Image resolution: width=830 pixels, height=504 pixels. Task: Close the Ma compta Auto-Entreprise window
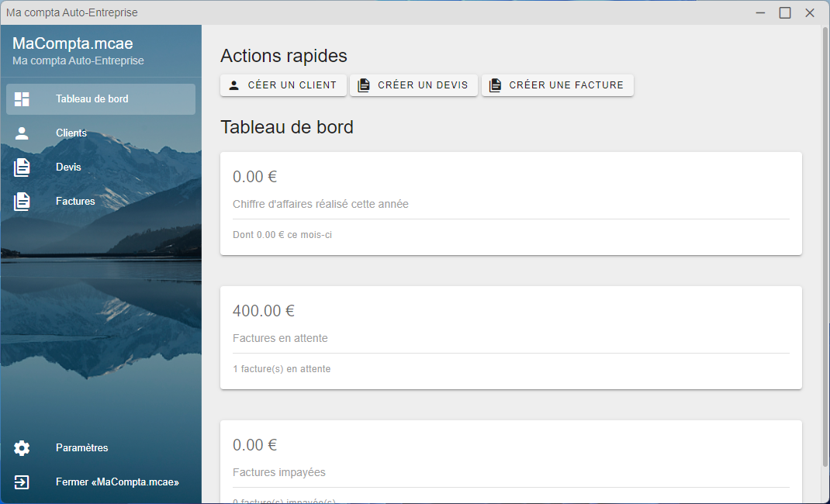click(810, 12)
